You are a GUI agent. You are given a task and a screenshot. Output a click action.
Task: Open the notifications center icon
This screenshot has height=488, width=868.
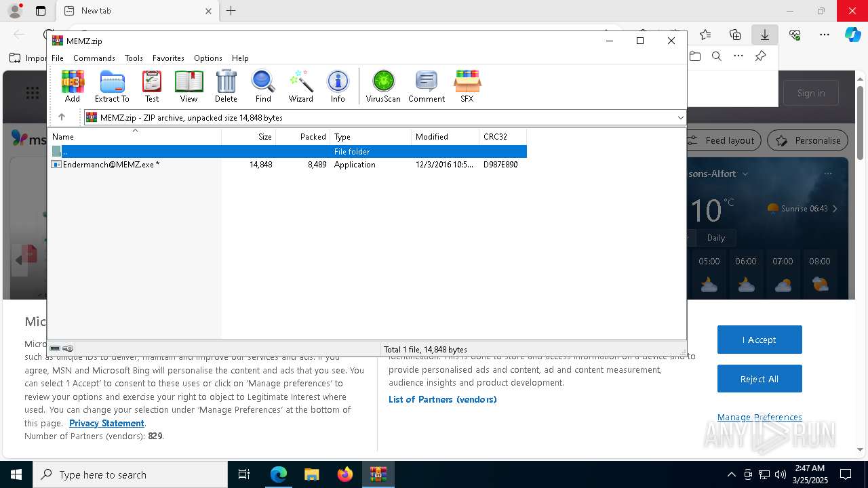(x=846, y=474)
